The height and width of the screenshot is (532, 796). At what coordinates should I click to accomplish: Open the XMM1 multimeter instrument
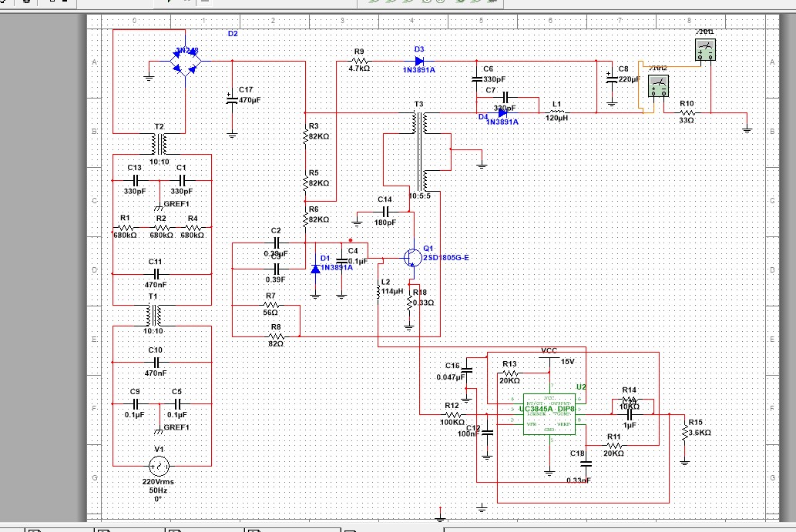click(704, 51)
